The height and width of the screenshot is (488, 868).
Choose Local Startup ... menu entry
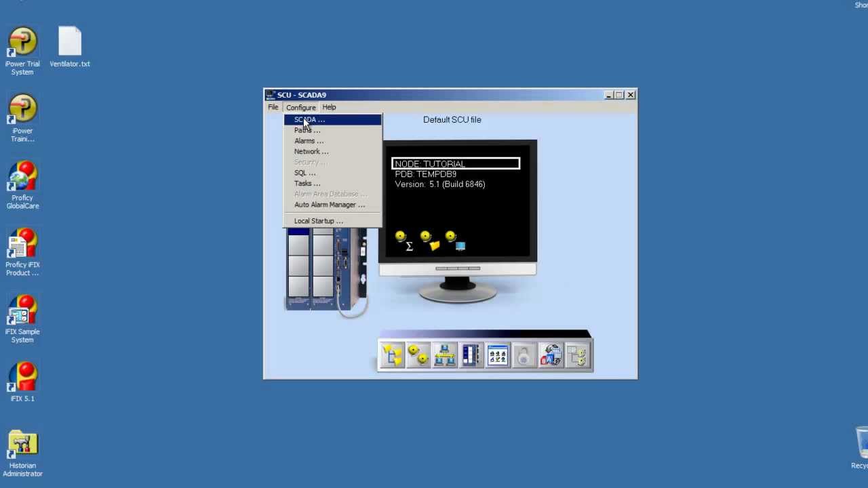pyautogui.click(x=332, y=221)
